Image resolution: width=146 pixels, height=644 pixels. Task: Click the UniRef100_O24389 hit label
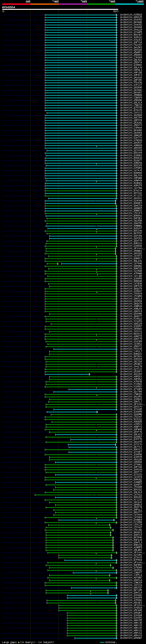(x=131, y=341)
